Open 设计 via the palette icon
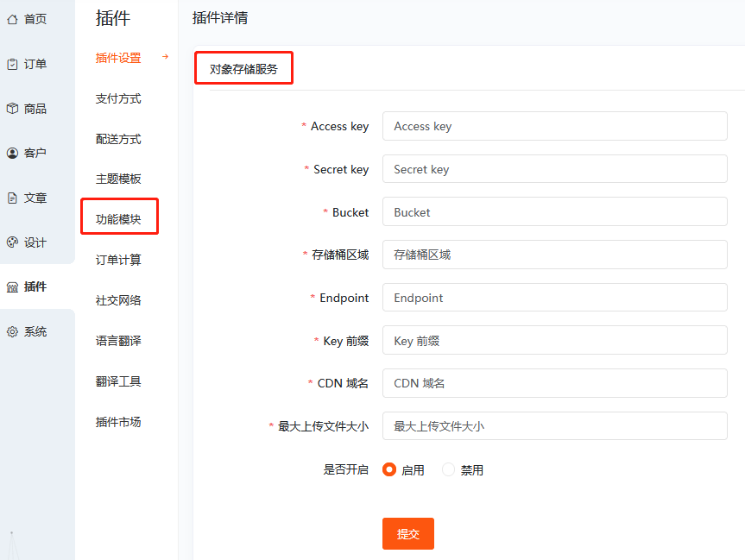The height and width of the screenshot is (560, 745). point(12,242)
